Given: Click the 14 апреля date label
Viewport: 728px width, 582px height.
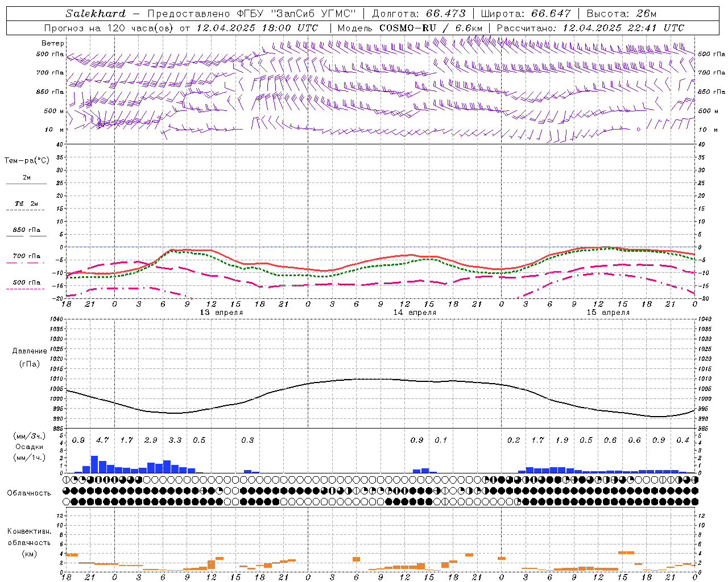Looking at the screenshot, I should (415, 313).
